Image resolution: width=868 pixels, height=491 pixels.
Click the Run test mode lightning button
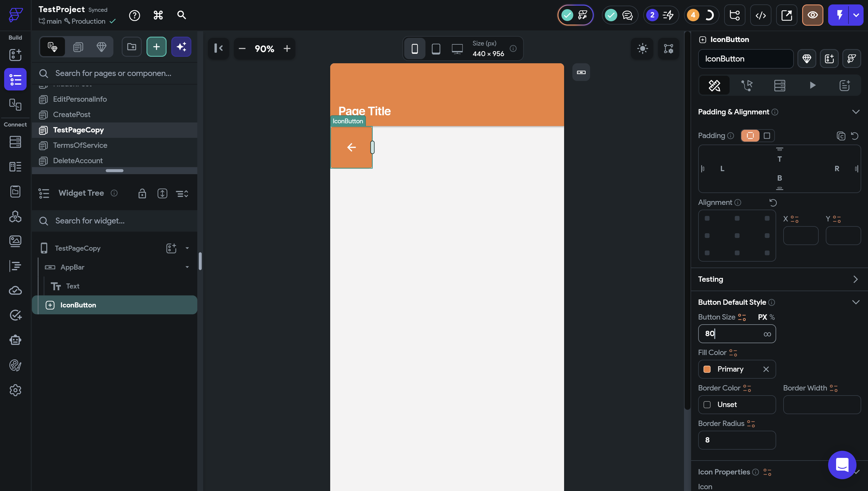(839, 15)
